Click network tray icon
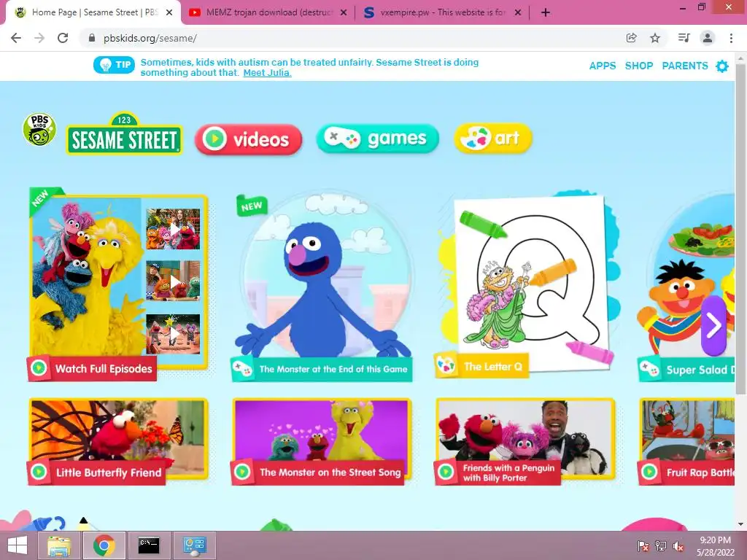Viewport: 747px width, 560px height. (660, 546)
